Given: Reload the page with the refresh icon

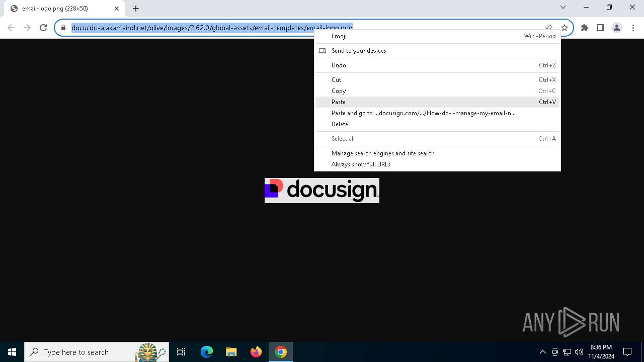Looking at the screenshot, I should [43, 28].
